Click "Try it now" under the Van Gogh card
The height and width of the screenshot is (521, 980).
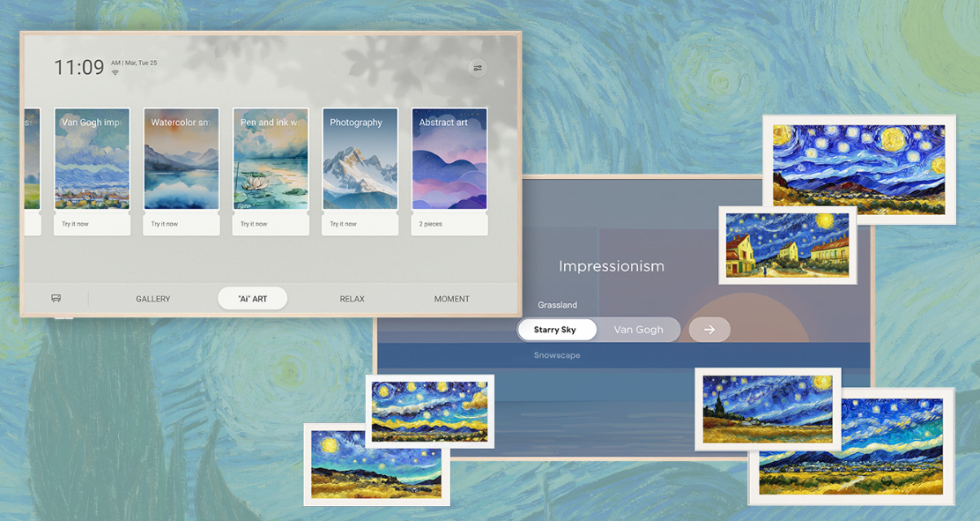(x=75, y=224)
